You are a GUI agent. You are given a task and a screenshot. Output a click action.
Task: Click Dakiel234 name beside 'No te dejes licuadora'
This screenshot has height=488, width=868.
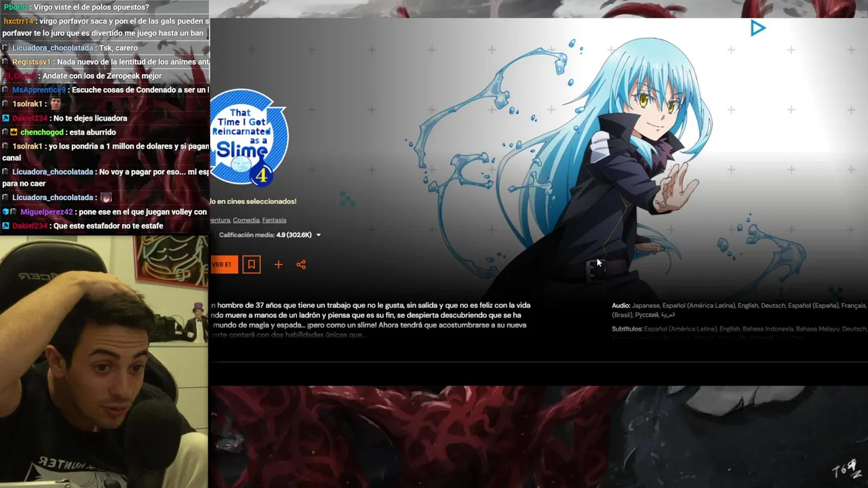(31, 118)
